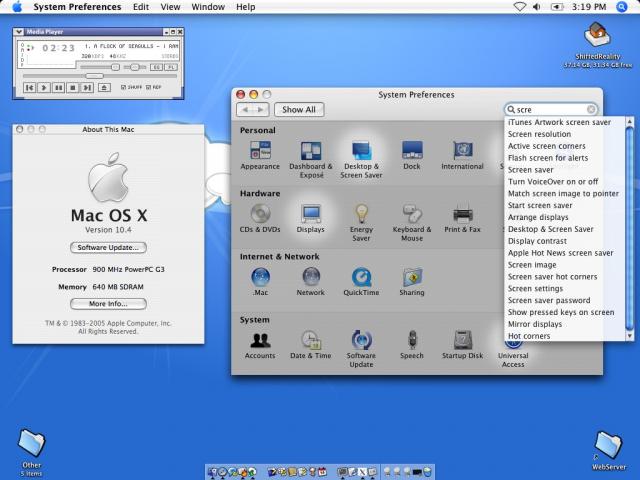Open the System Preferences application menu
This screenshot has width=640, height=480.
[x=77, y=7]
